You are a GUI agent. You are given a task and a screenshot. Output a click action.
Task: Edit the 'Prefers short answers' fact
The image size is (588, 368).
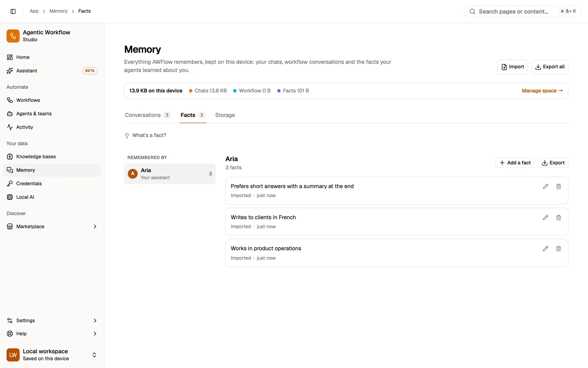[x=545, y=186]
